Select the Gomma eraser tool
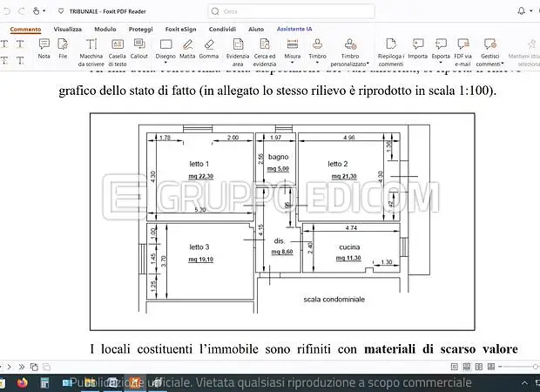Viewport: 540px width, 392px height. (x=208, y=48)
